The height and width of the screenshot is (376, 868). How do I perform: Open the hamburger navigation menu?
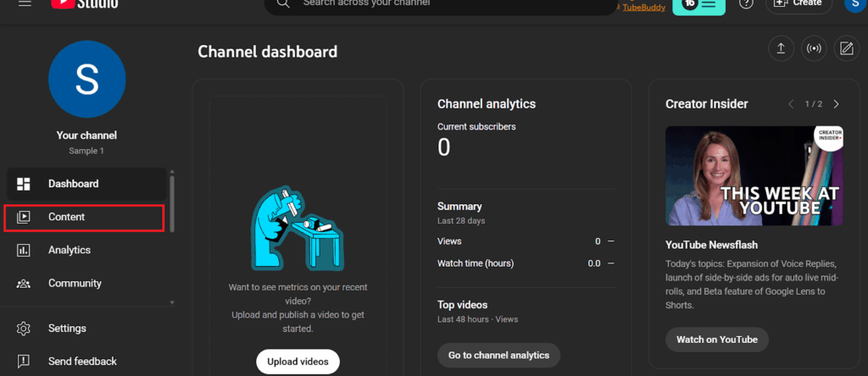[25, 3]
